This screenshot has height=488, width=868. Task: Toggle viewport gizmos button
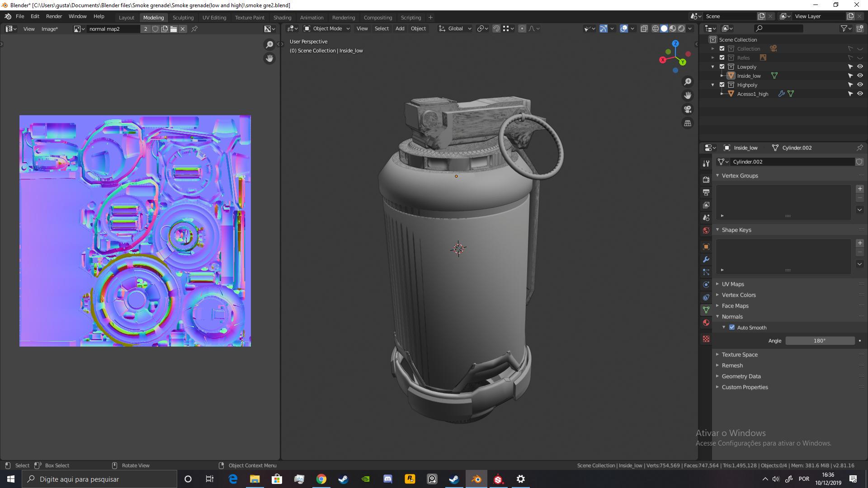pyautogui.click(x=604, y=28)
